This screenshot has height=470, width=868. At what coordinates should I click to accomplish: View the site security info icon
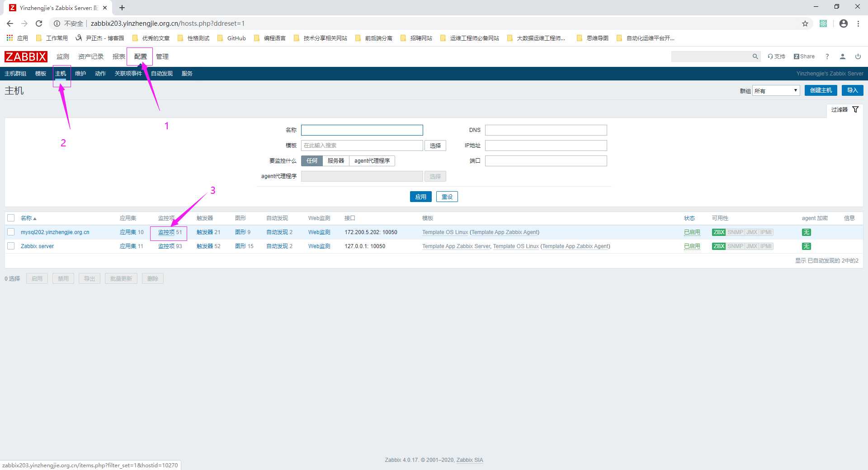pos(57,23)
